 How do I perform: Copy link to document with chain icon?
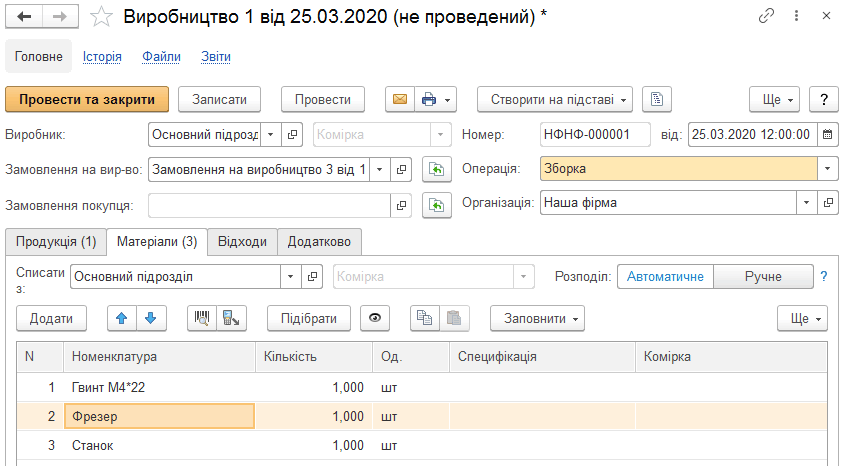click(766, 16)
